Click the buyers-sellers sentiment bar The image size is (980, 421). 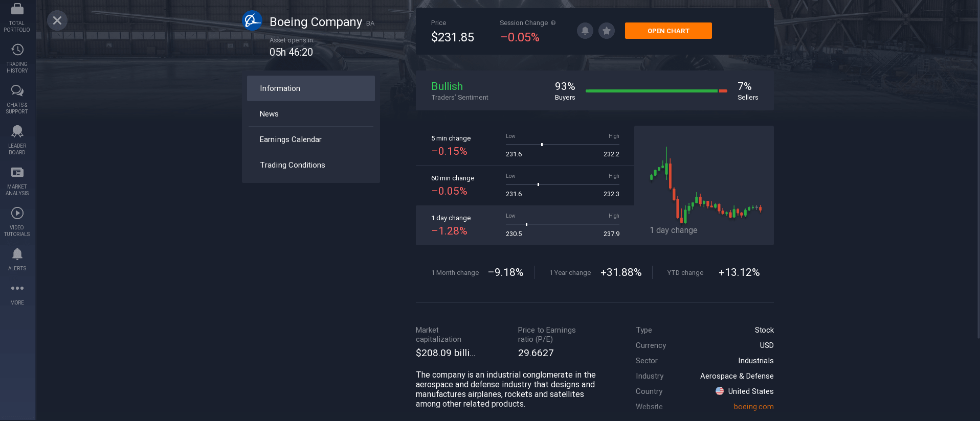[656, 91]
